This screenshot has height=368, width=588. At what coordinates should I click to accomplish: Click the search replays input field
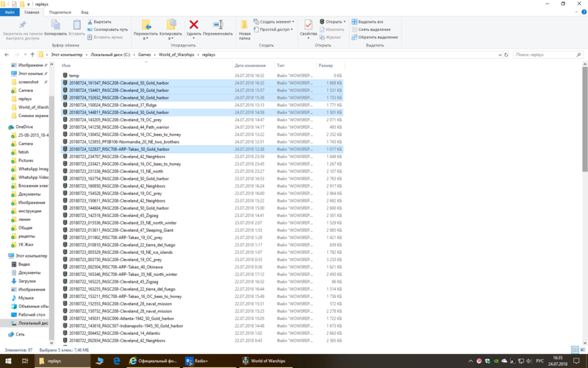[545, 54]
